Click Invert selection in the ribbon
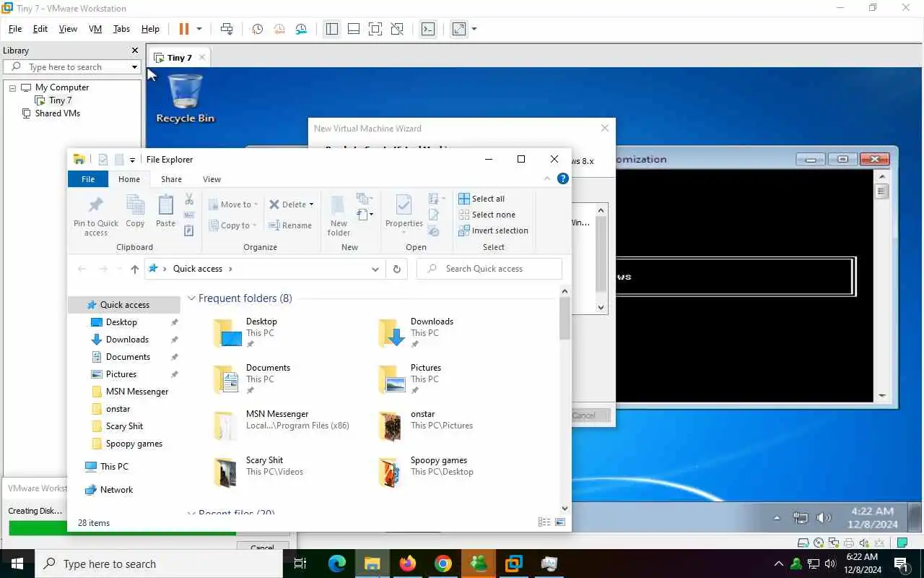This screenshot has height=578, width=924. [x=494, y=230]
